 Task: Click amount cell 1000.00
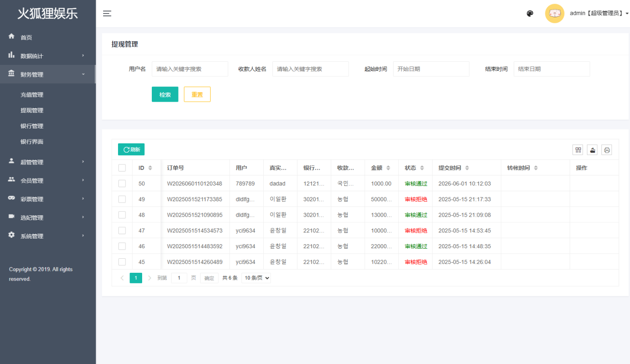[x=381, y=184]
